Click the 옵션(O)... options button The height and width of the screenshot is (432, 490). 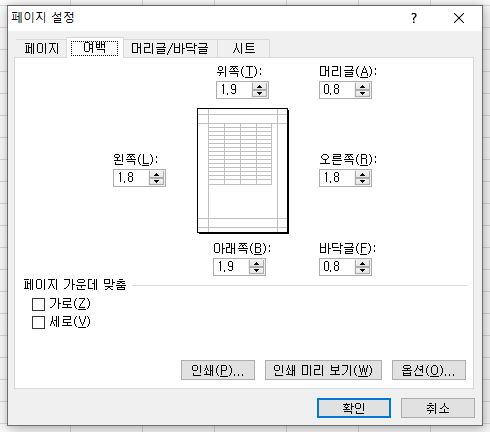click(x=429, y=370)
